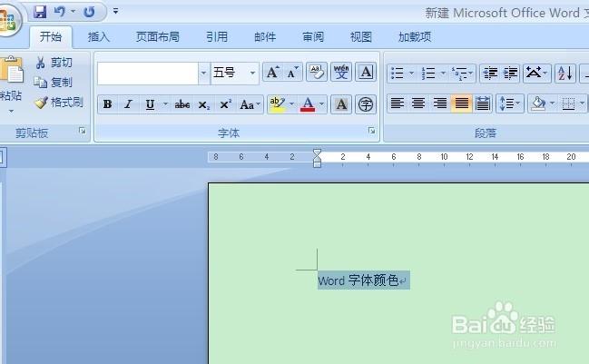This screenshot has width=589, height=364.
Task: Click the enclosed character 字 icon
Action: pyautogui.click(x=366, y=104)
